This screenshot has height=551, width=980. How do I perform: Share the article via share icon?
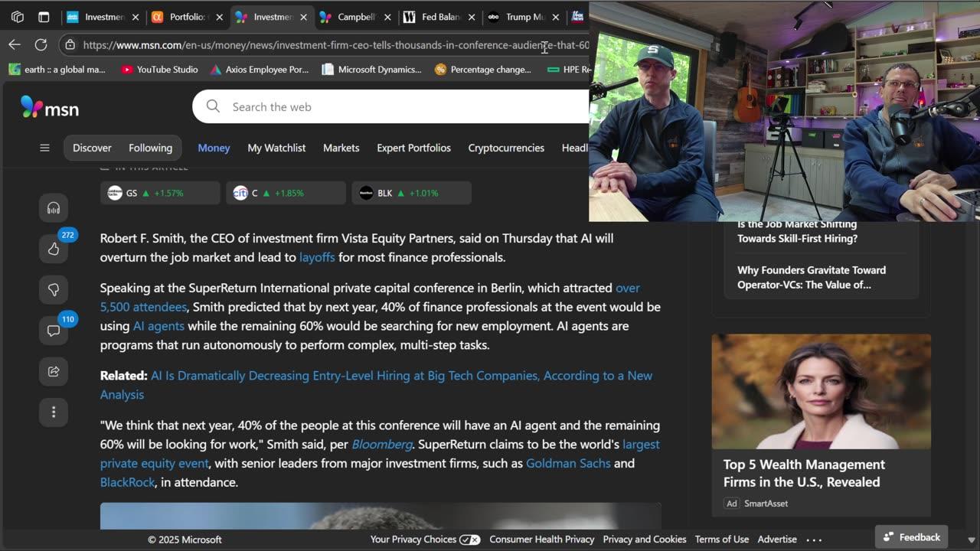54,371
